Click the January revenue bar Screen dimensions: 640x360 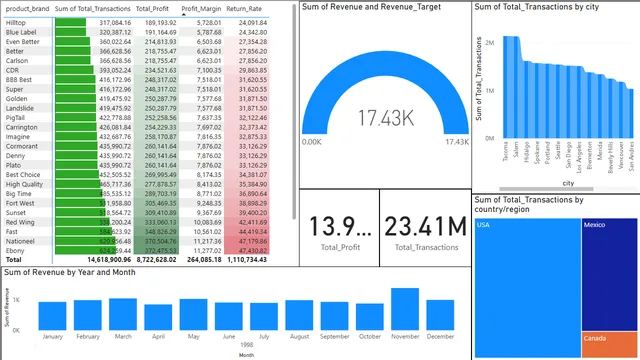coord(52,316)
